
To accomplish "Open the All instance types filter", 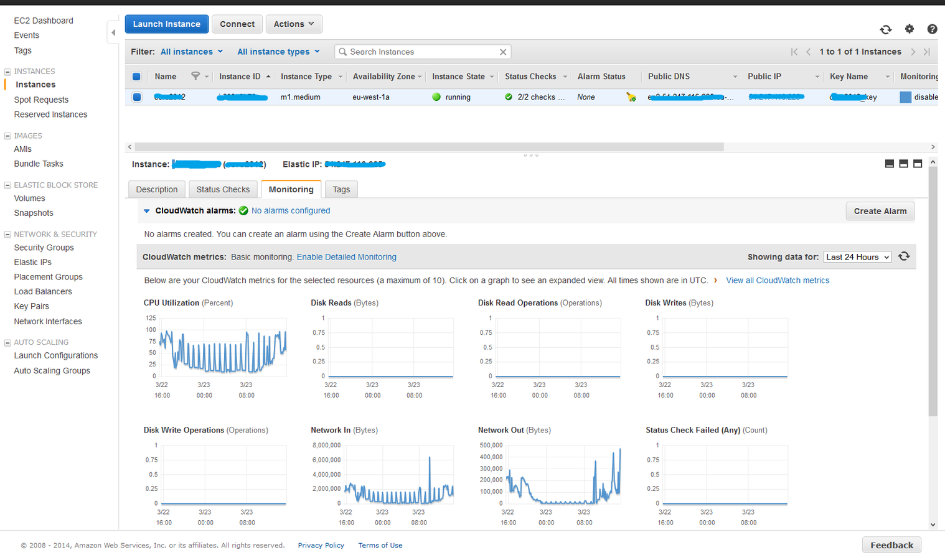I will [278, 52].
